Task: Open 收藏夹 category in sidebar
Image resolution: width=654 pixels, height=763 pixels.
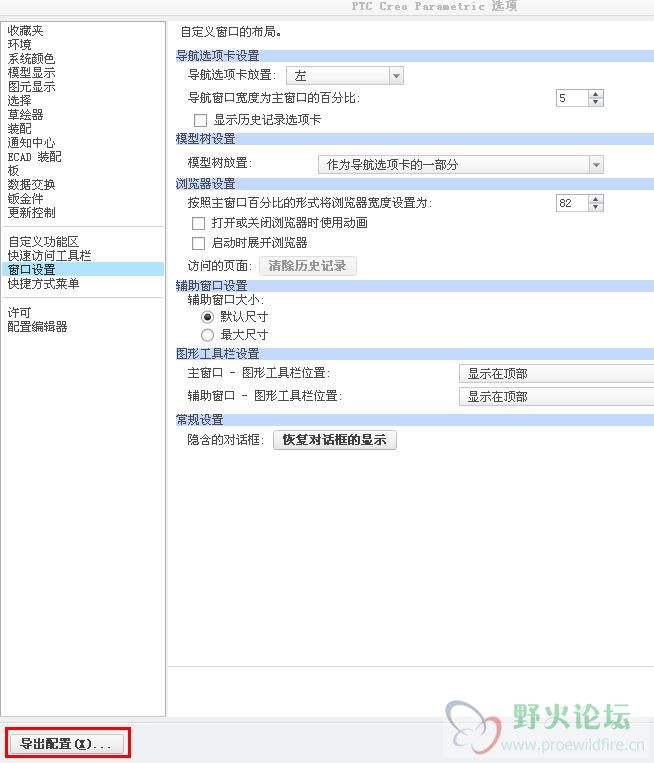Action: tap(25, 31)
